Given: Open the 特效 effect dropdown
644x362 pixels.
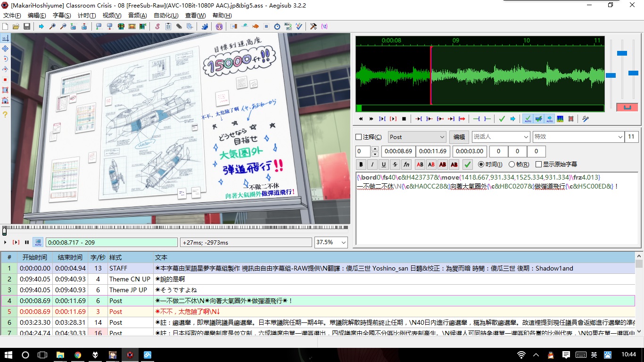Looking at the screenshot, I should click(x=578, y=137).
